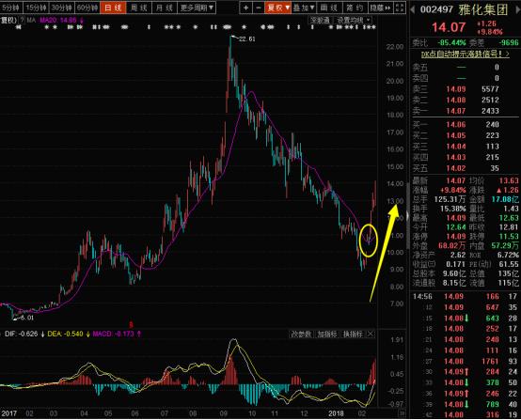Viewport: 521px width, 420px height.
Task: Select the 月线 monthly tab
Action: pyautogui.click(x=165, y=8)
